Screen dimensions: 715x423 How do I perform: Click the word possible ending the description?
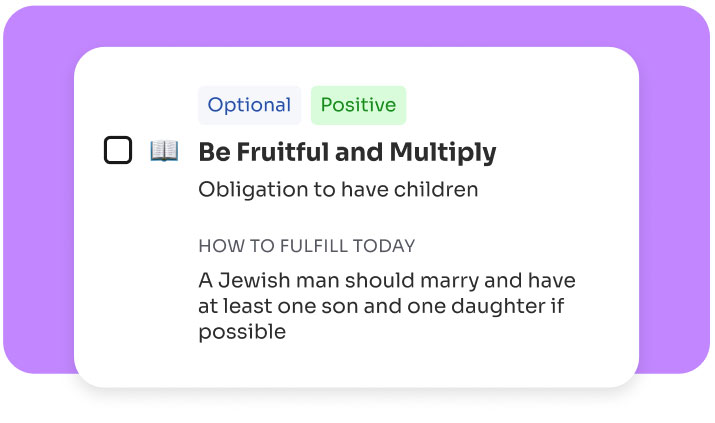point(241,332)
